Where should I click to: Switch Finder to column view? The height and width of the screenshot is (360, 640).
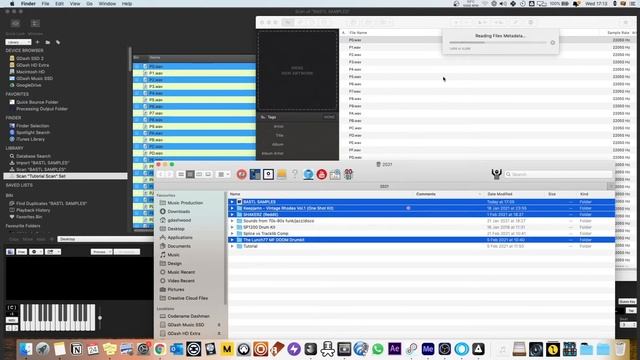pyautogui.click(x=199, y=174)
